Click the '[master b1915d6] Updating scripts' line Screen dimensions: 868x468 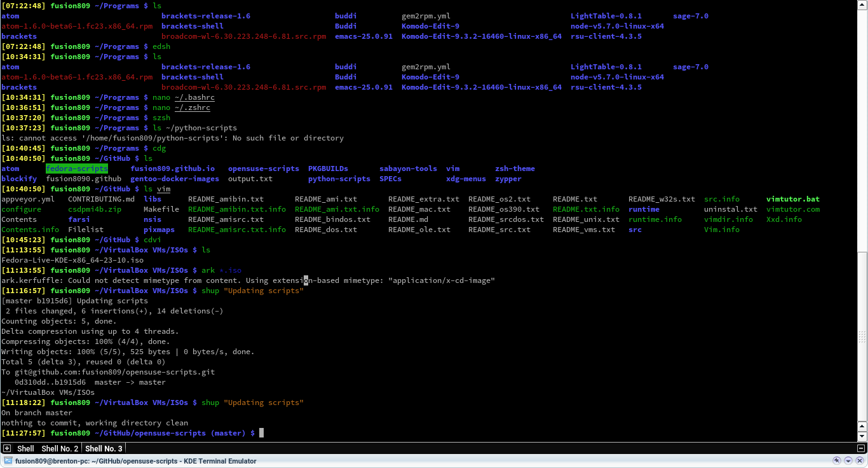tap(74, 301)
